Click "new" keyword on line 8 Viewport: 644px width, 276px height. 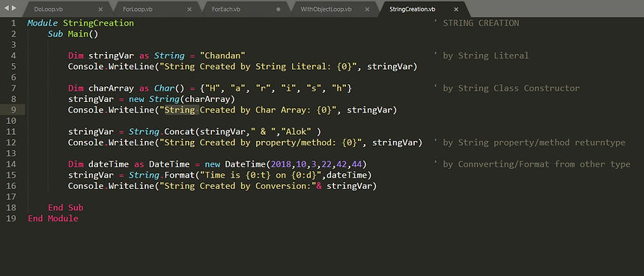pos(136,99)
